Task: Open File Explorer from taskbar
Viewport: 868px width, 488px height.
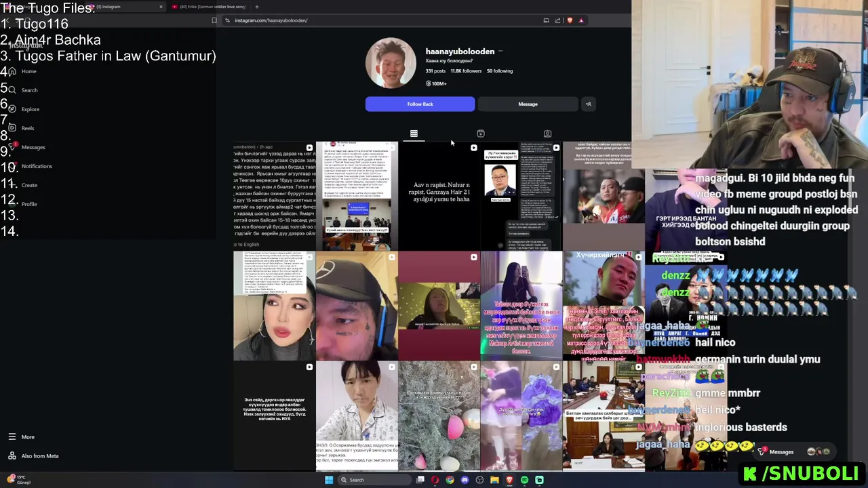Action: (494, 480)
